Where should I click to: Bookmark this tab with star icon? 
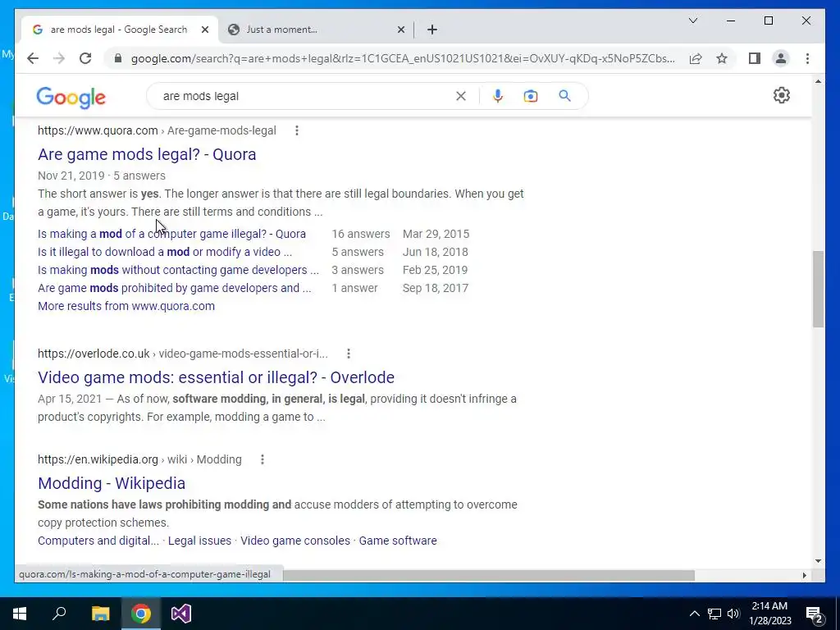[x=722, y=58]
